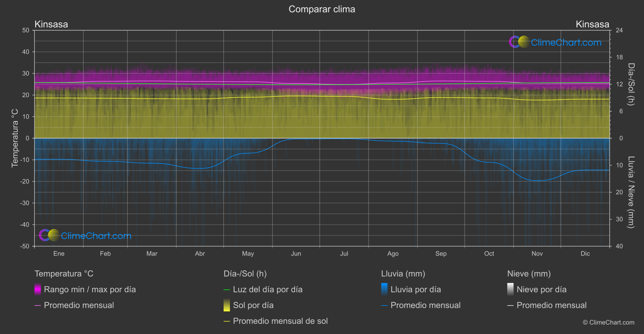Click the white Nieve por día swatch

pos(511,289)
